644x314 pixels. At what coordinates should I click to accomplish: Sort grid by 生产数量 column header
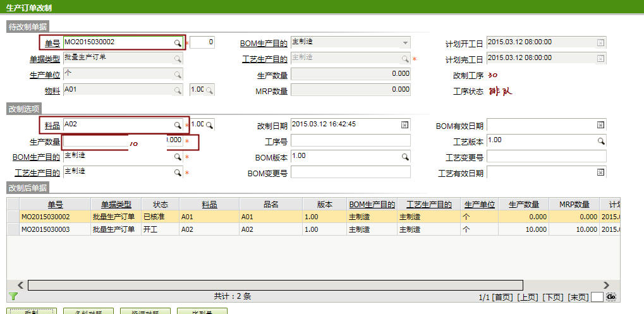pyautogui.click(x=523, y=204)
